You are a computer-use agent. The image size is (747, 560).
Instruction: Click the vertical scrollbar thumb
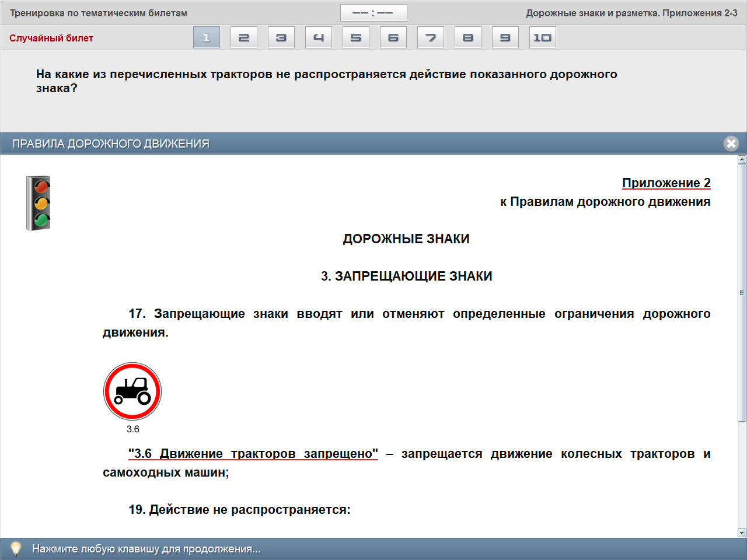coord(742,293)
